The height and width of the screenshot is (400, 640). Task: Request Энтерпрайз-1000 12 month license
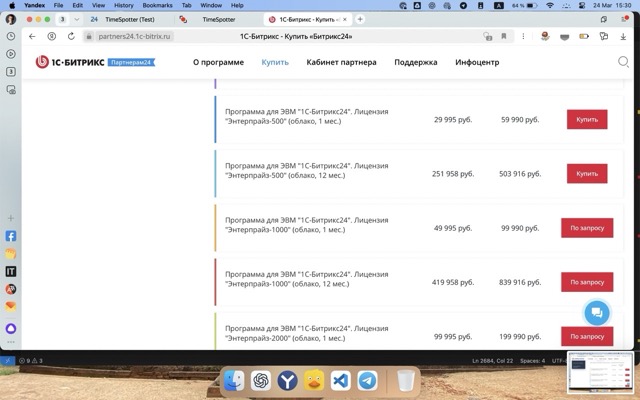[586, 282]
